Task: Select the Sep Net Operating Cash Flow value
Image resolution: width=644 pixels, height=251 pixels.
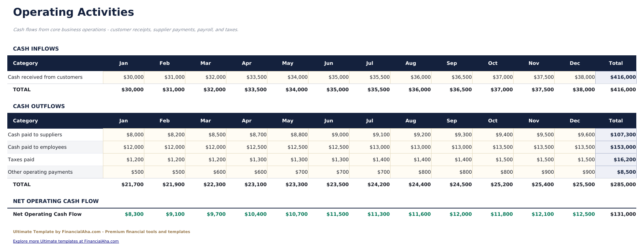Action: click(461, 214)
